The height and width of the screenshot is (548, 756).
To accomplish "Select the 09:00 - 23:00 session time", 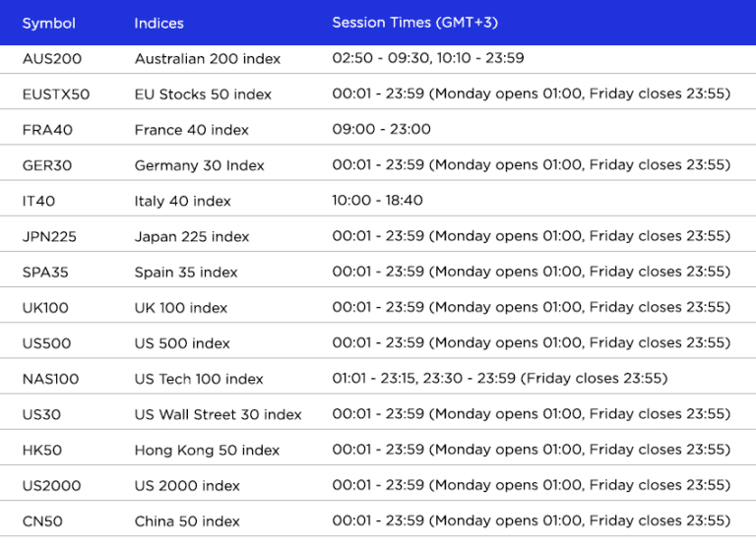I will [381, 129].
